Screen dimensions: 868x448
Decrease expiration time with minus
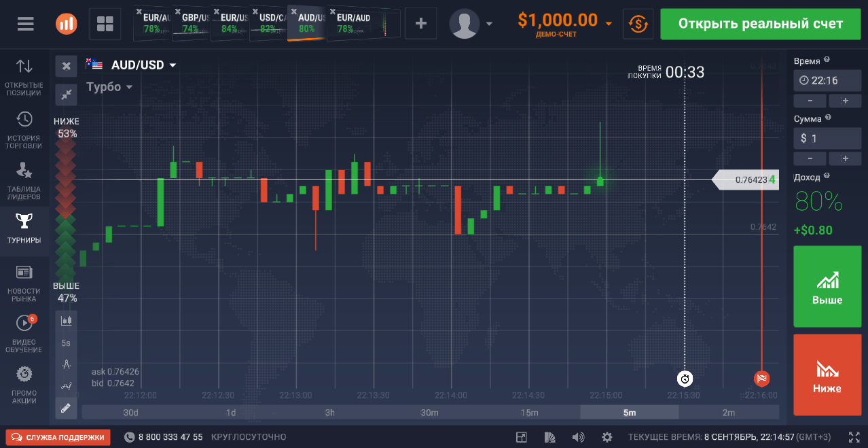pyautogui.click(x=810, y=101)
